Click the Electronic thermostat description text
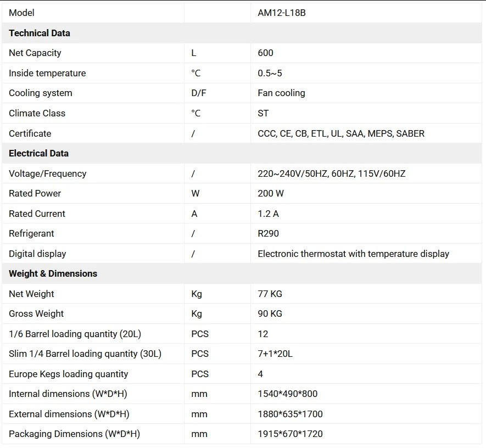The width and height of the screenshot is (486, 448). (353, 254)
